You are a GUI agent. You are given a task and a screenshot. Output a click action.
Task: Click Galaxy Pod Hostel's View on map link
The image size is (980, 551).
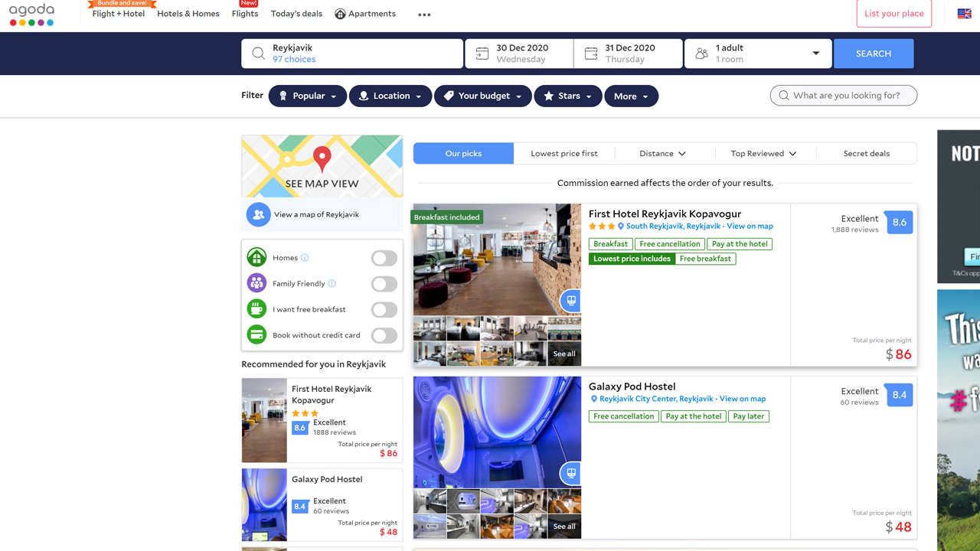pos(742,399)
